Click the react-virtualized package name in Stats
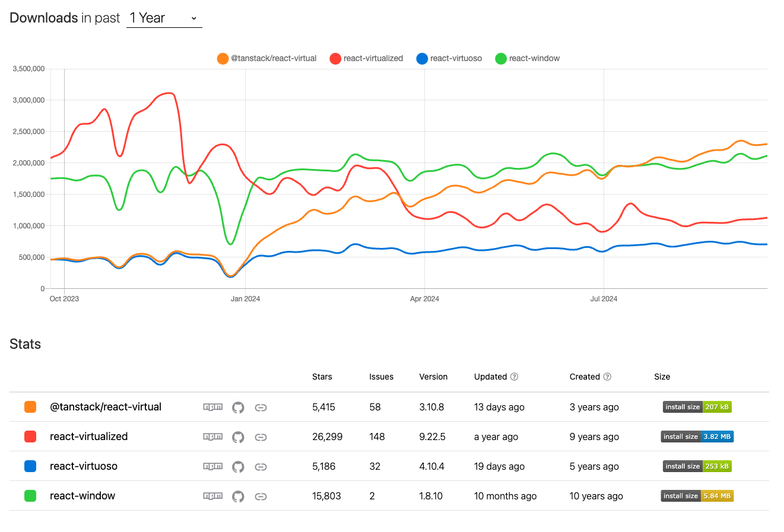Image resolution: width=784 pixels, height=532 pixels. click(89, 437)
